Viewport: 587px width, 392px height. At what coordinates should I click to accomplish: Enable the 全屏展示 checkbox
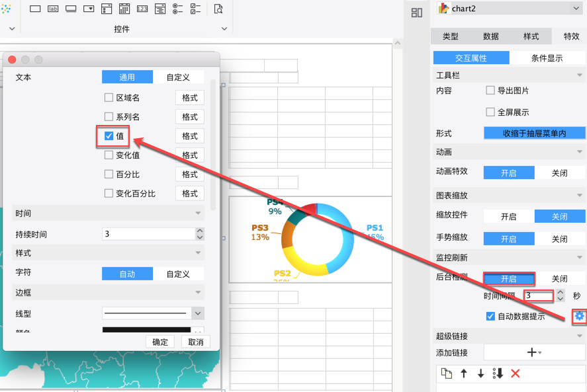click(x=490, y=112)
